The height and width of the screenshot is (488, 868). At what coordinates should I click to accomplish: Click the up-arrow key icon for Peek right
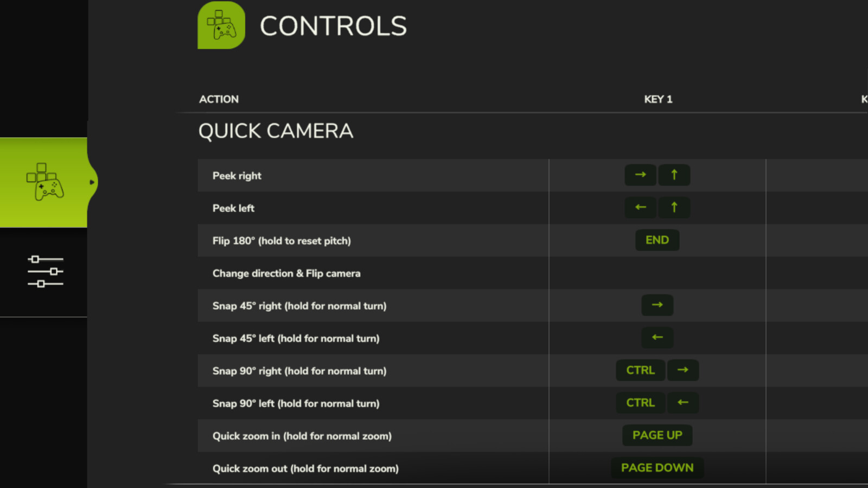point(674,175)
